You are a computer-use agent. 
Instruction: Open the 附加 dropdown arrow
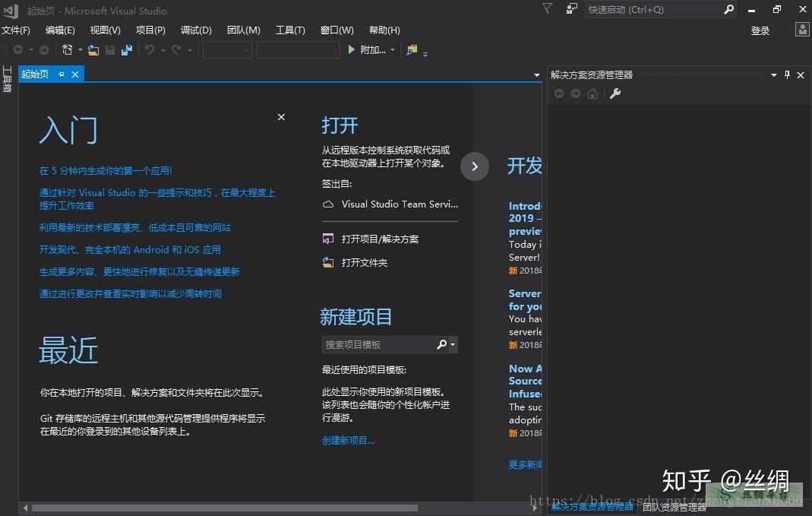392,49
